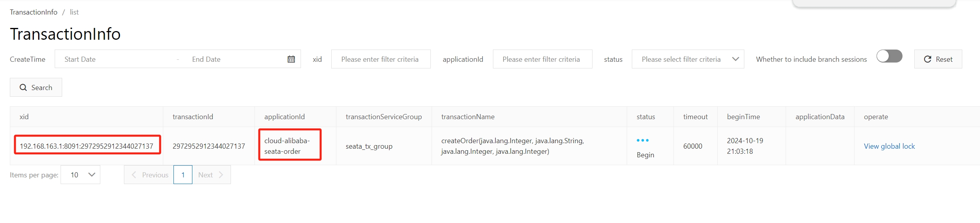Expand the items per page selector

point(80,175)
